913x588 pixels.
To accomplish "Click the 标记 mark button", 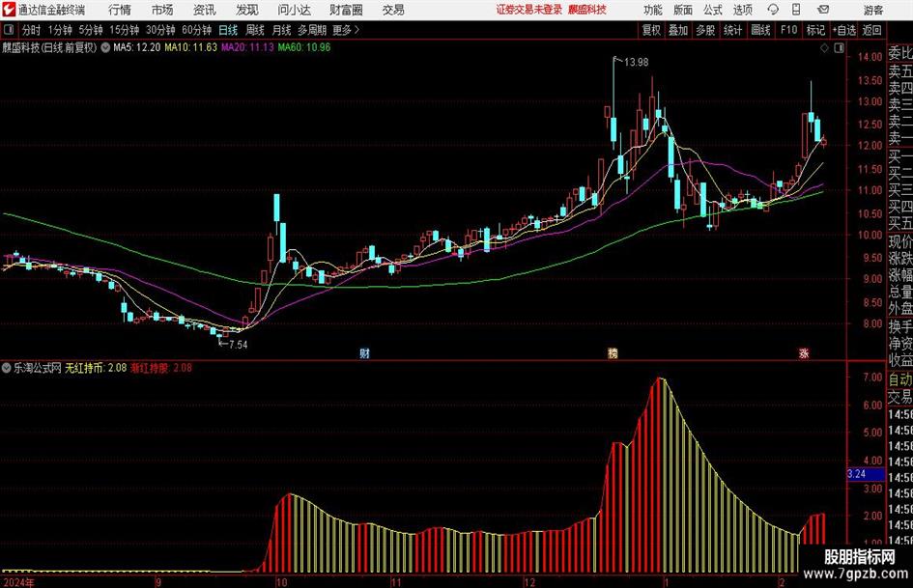I will click(x=815, y=30).
